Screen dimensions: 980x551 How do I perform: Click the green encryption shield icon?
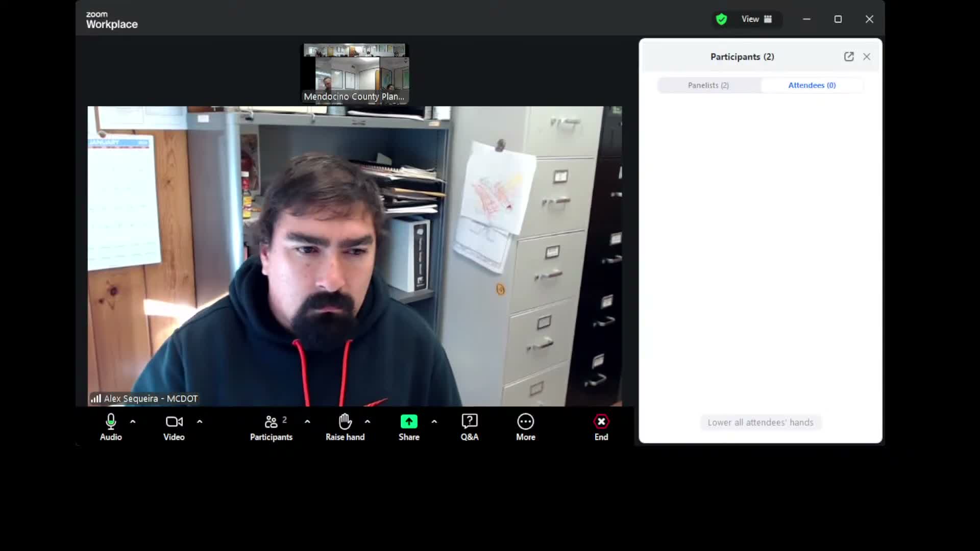[x=721, y=19]
